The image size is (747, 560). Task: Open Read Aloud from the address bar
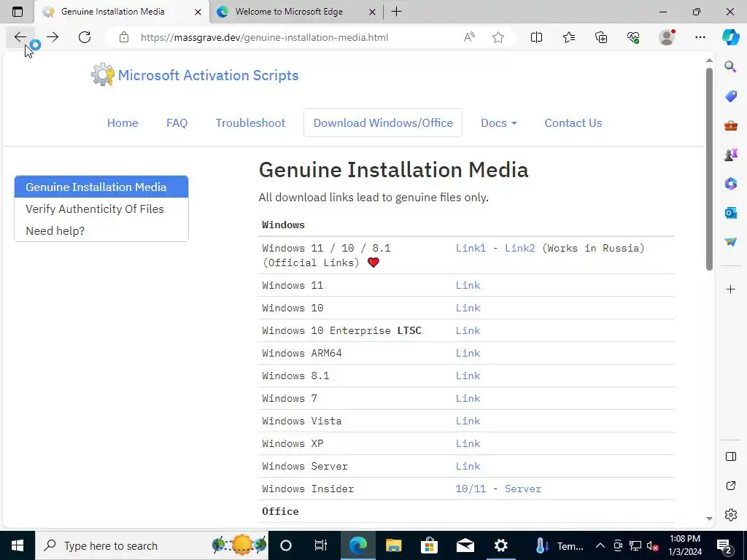click(469, 37)
